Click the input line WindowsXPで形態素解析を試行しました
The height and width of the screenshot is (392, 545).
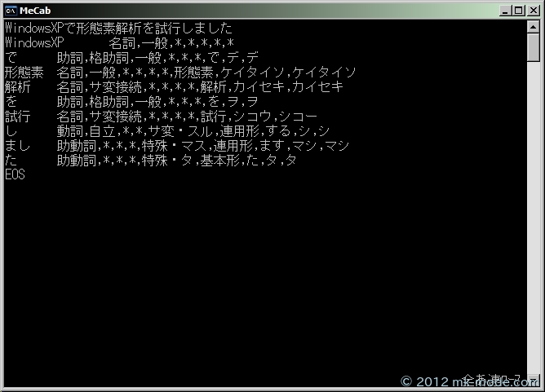[118, 28]
